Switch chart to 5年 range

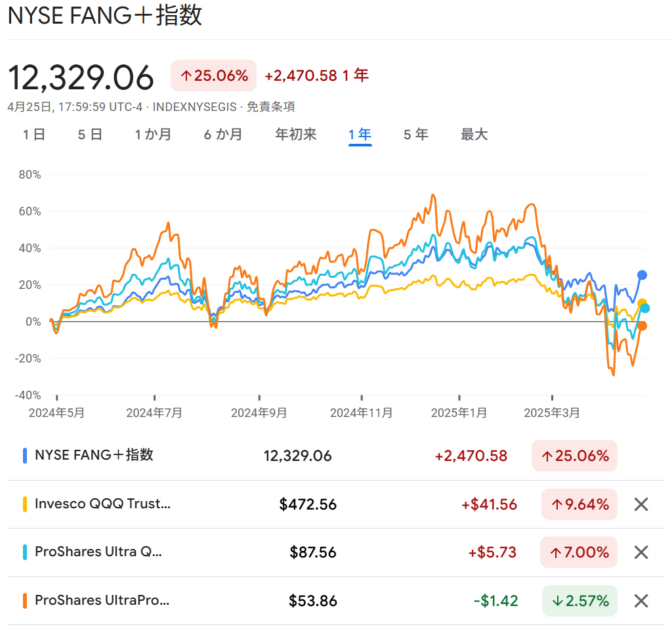coord(415,135)
